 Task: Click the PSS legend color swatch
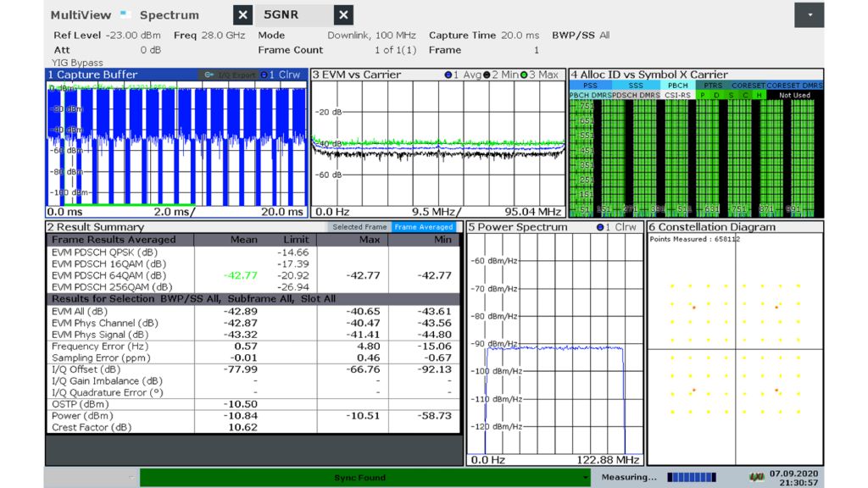coord(593,86)
